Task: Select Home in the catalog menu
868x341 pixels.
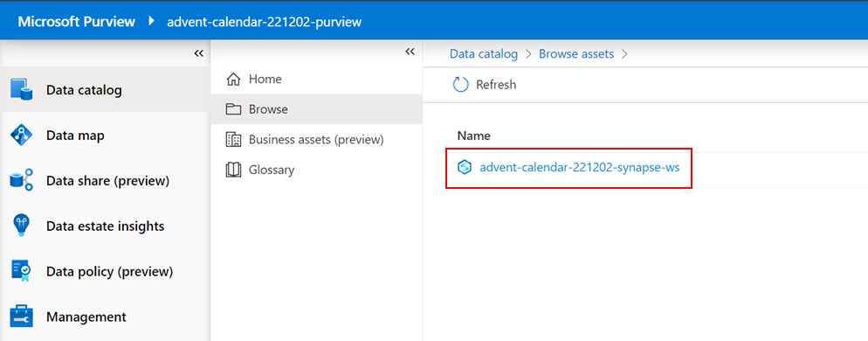Action: tap(265, 80)
